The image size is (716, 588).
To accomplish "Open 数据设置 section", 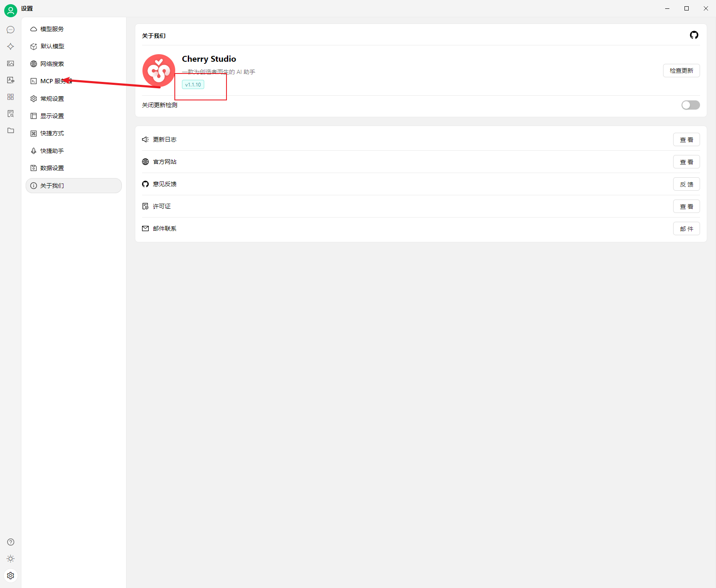I will [74, 168].
